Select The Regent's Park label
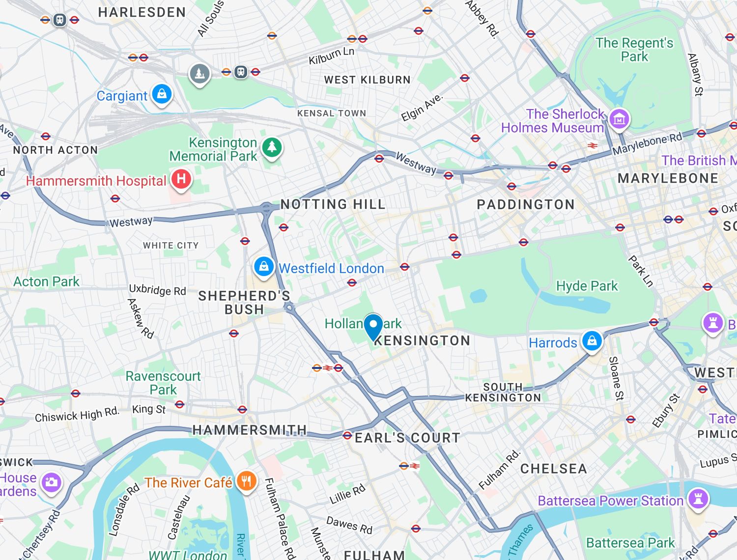This screenshot has height=560, width=737. [x=634, y=50]
